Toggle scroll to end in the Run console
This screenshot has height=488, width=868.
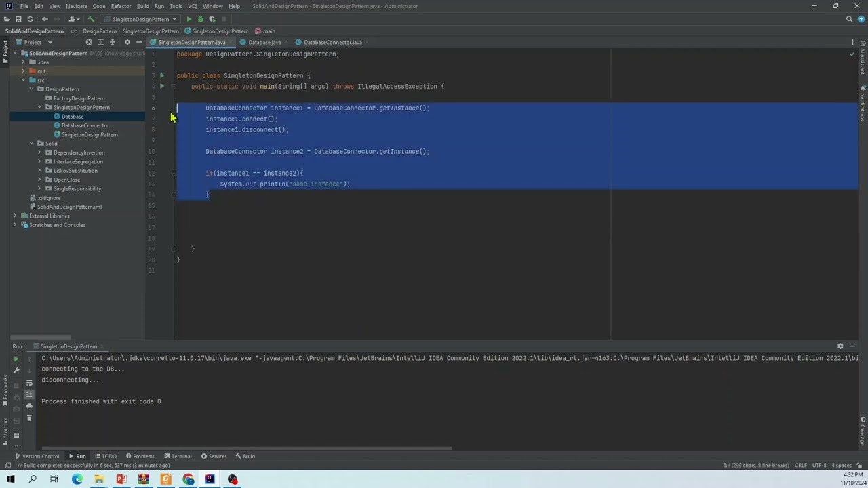[x=29, y=394]
